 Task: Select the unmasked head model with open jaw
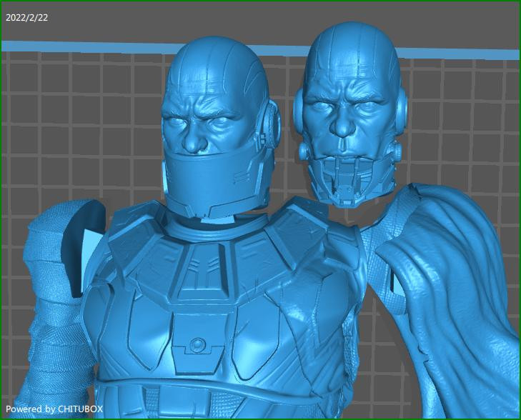tap(350, 114)
